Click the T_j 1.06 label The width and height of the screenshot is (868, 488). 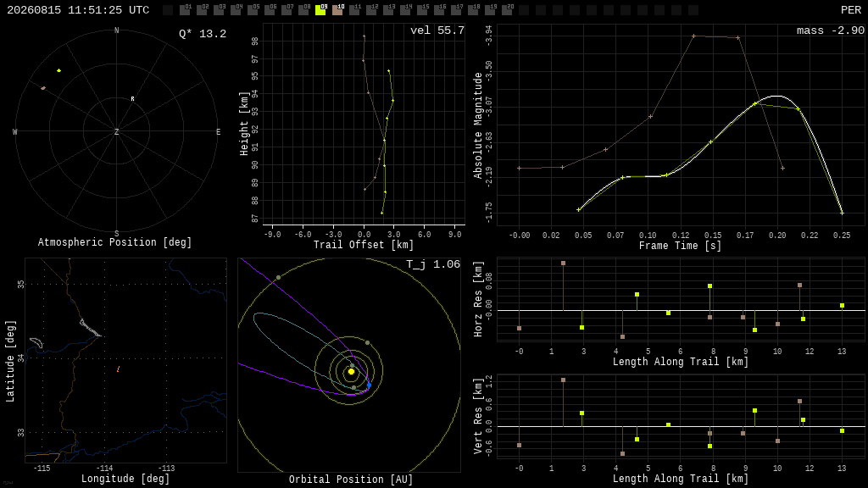click(x=433, y=264)
